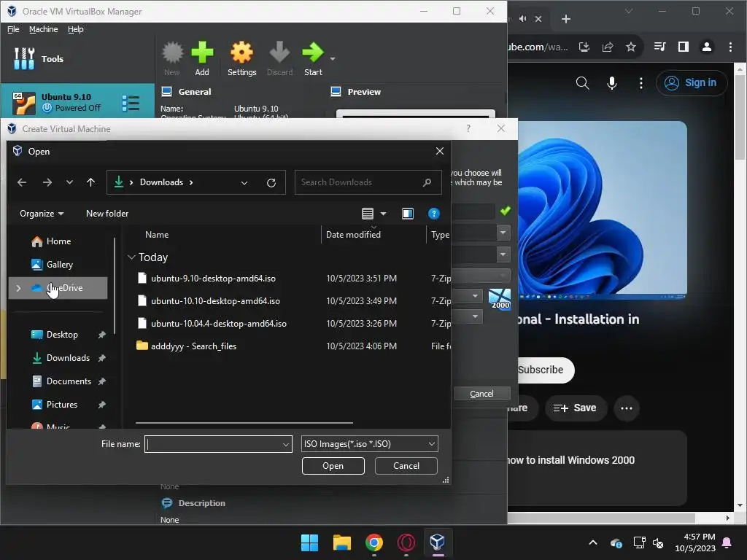Click the green Start arrow icon
Image resolution: width=747 pixels, height=560 pixels.
[x=312, y=52]
